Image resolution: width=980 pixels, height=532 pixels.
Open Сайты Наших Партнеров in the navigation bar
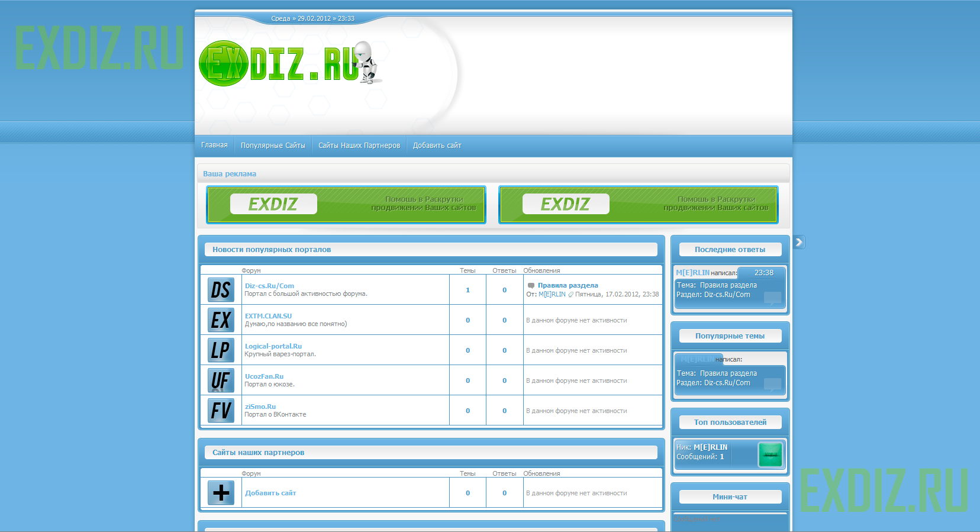[x=359, y=146]
